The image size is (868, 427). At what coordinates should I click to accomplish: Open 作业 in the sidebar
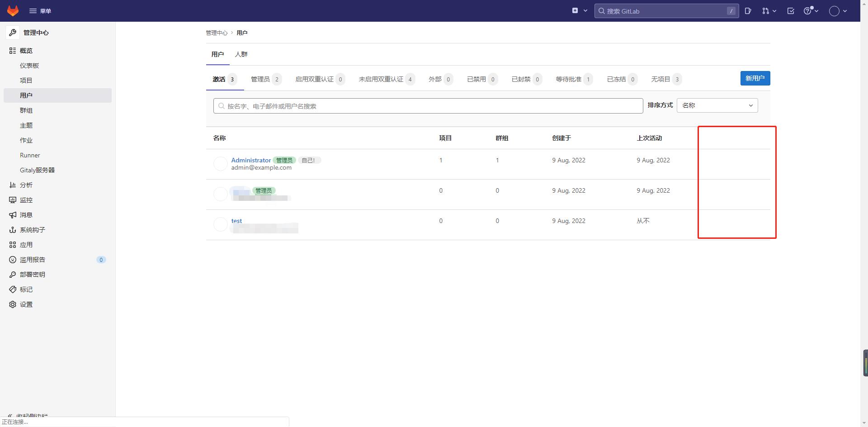click(26, 140)
